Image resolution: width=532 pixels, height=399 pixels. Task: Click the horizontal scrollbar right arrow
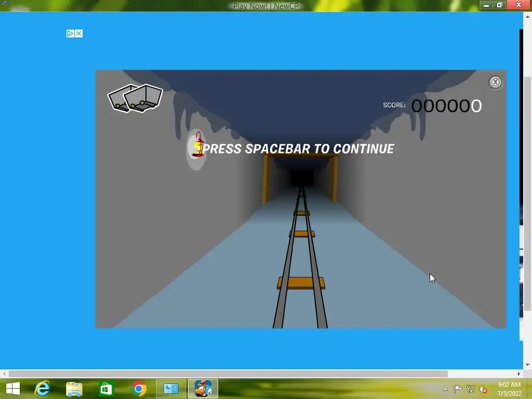(x=519, y=374)
